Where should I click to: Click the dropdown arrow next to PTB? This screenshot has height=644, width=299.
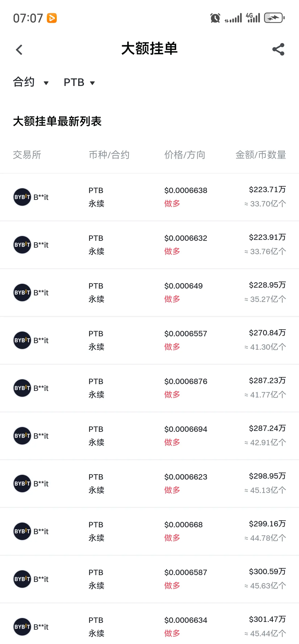click(92, 83)
